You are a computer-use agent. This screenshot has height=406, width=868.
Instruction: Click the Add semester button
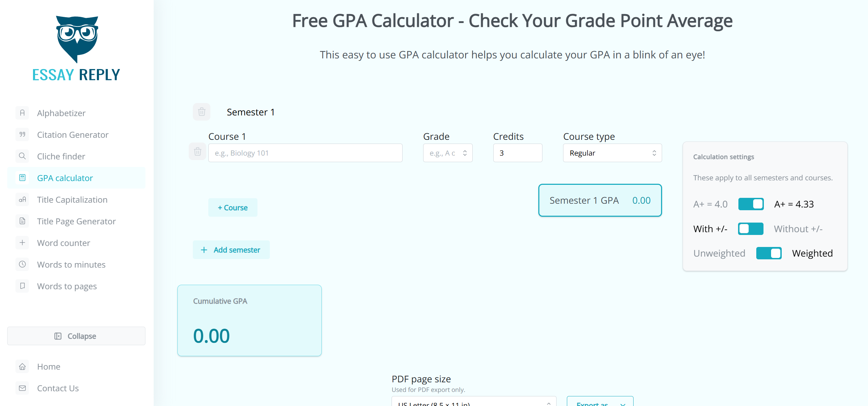click(231, 250)
